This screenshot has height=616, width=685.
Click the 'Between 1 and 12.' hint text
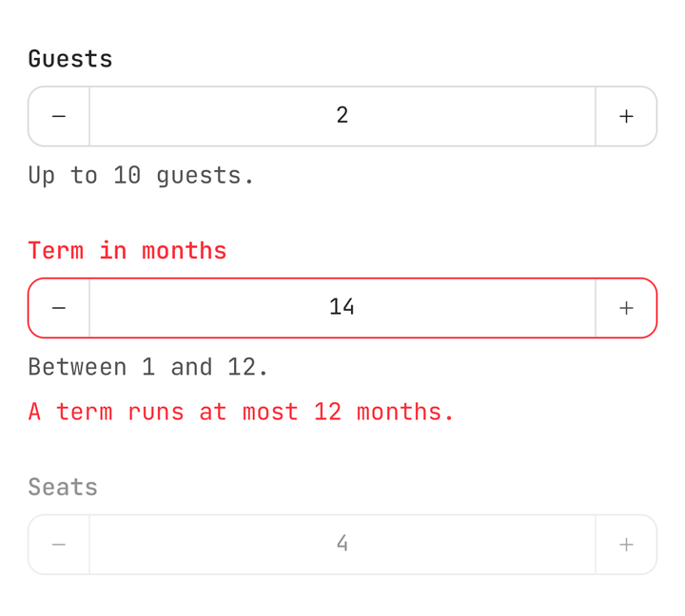pyautogui.click(x=148, y=367)
